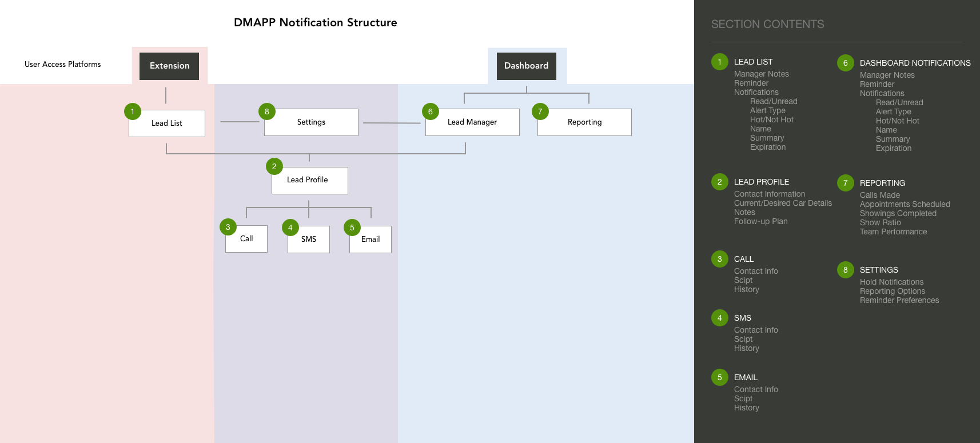980x443 pixels.
Task: Click green badge 7 on Reporting node
Action: point(540,111)
